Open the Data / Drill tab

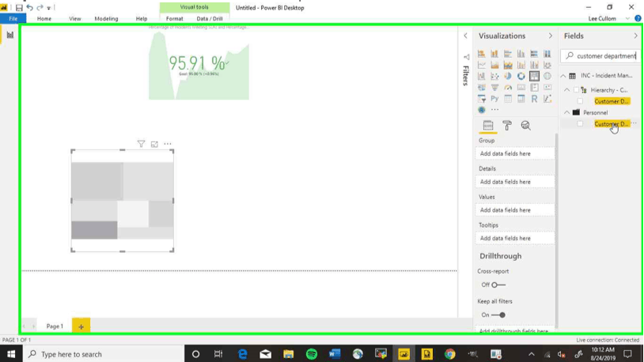point(210,18)
